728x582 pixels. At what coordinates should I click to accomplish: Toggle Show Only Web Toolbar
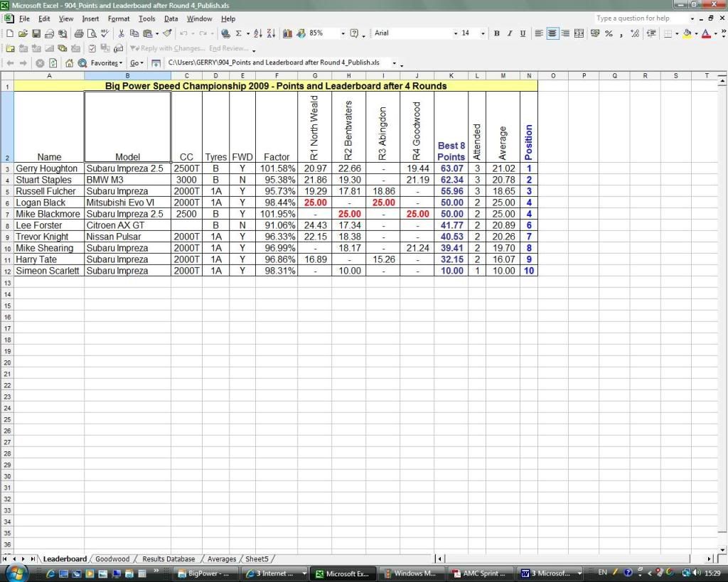[156, 63]
